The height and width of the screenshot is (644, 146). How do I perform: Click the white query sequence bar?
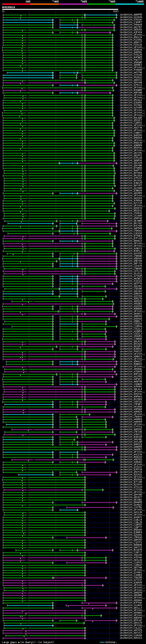[x=60, y=9]
